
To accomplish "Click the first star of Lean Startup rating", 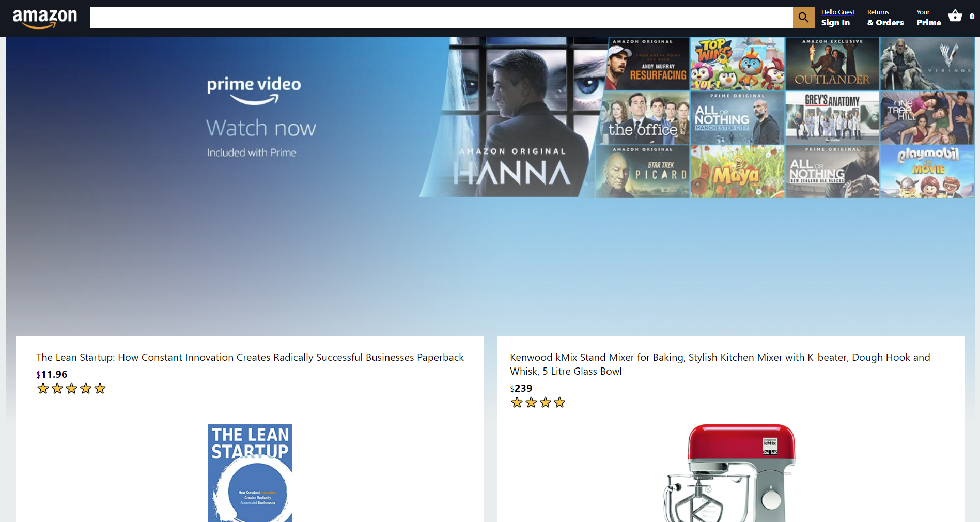I will click(43, 389).
